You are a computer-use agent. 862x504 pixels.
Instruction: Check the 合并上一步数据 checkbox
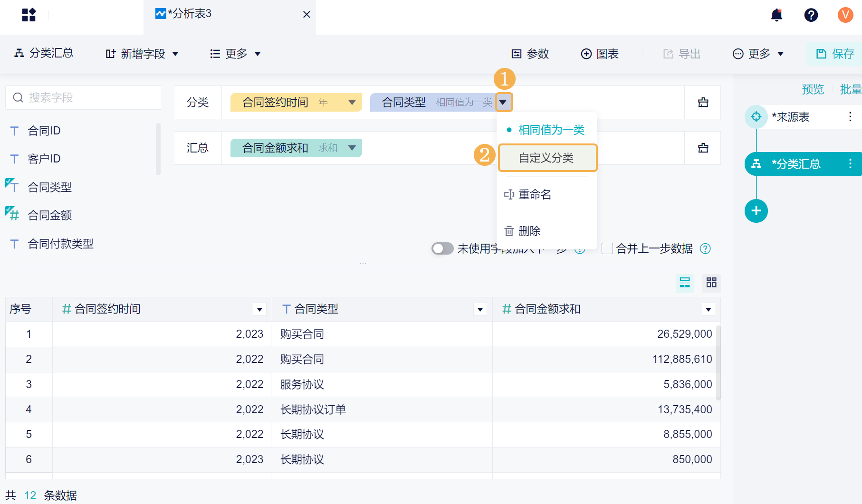(x=607, y=248)
